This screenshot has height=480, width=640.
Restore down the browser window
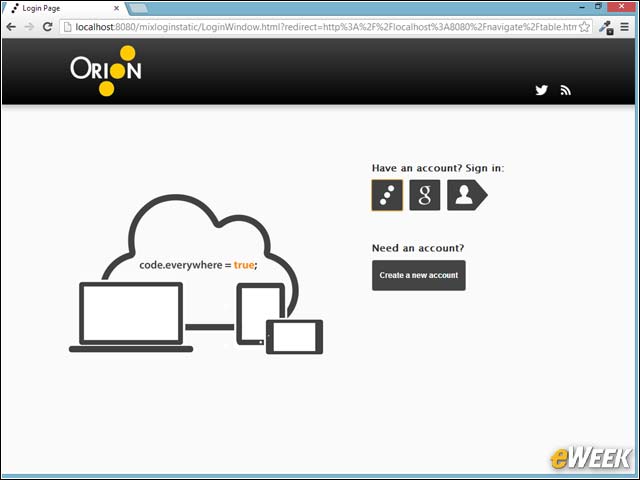(x=598, y=7)
